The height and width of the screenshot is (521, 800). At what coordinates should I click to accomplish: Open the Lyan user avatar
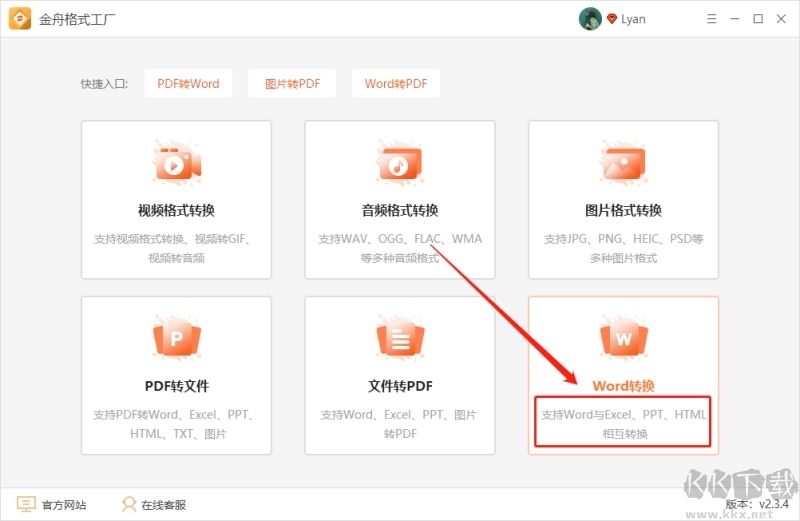coord(590,19)
